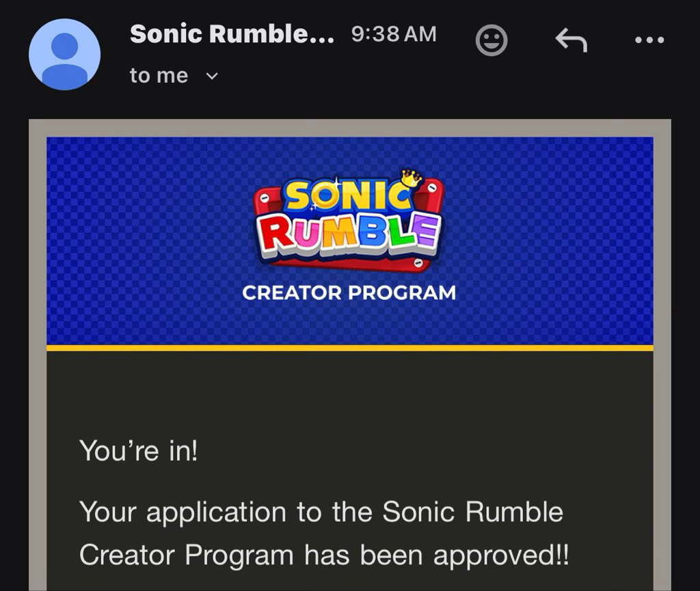This screenshot has height=591, width=700.
Task: Tap the CREATOR PROGRAM heading
Action: click(349, 293)
